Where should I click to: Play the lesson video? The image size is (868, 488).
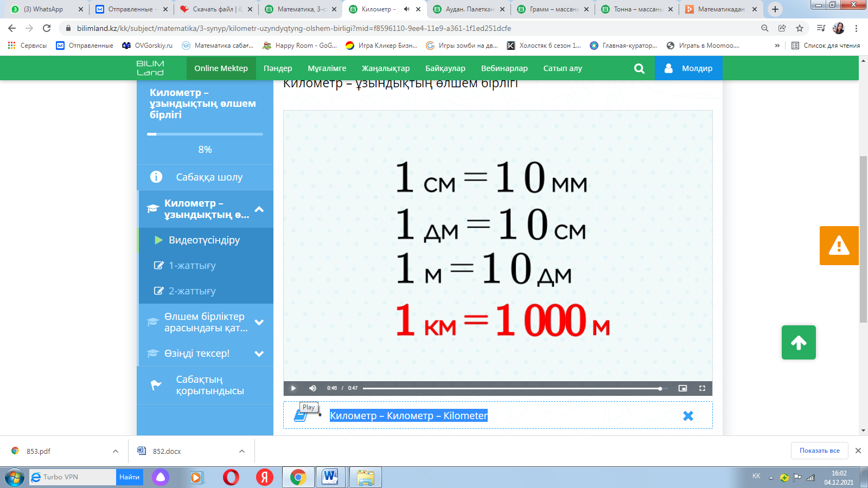tap(293, 388)
